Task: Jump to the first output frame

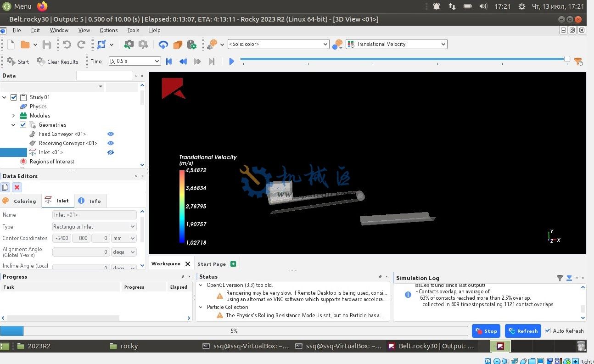Action: coord(169,62)
